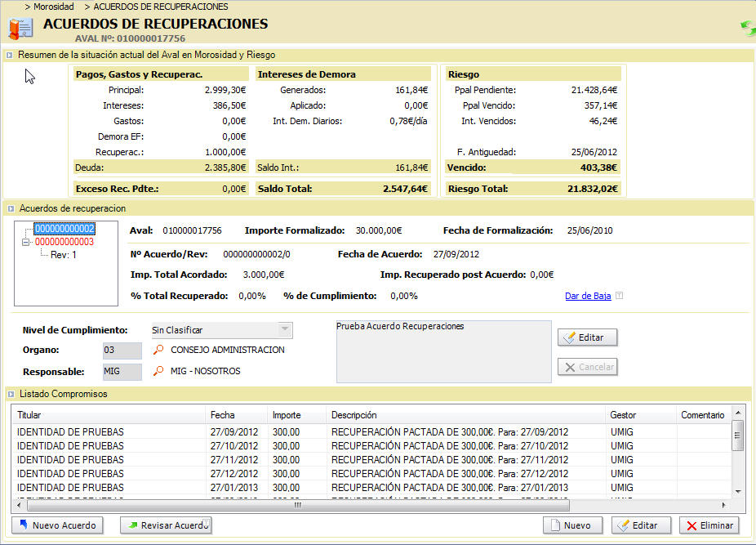Click the Nº Acuerdo/Rev value 000000000002/0

pyautogui.click(x=256, y=254)
